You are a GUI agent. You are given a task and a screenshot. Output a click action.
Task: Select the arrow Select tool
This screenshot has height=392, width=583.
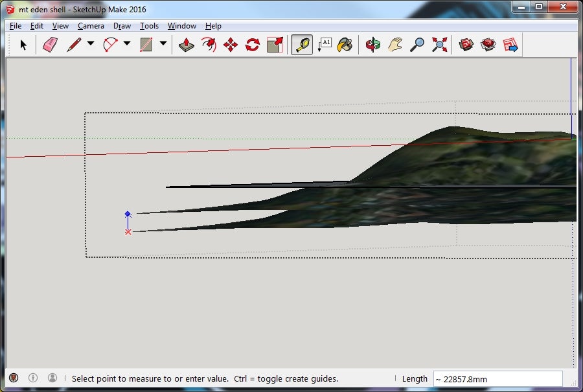[x=24, y=45]
